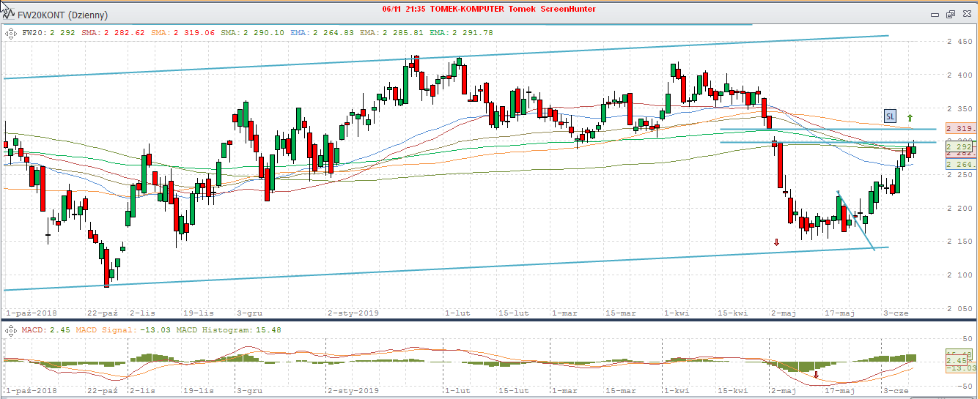Select the red down arrow in MACD panel

[x=816, y=374]
